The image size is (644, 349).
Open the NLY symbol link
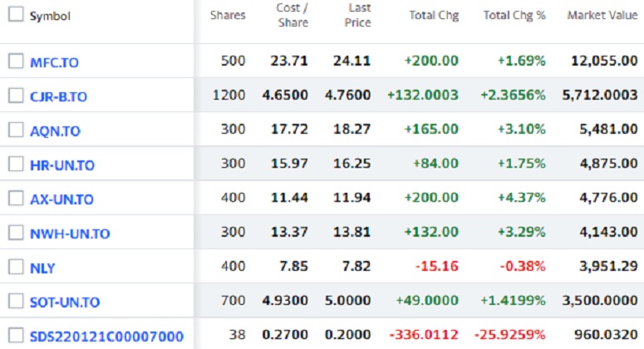(x=42, y=268)
